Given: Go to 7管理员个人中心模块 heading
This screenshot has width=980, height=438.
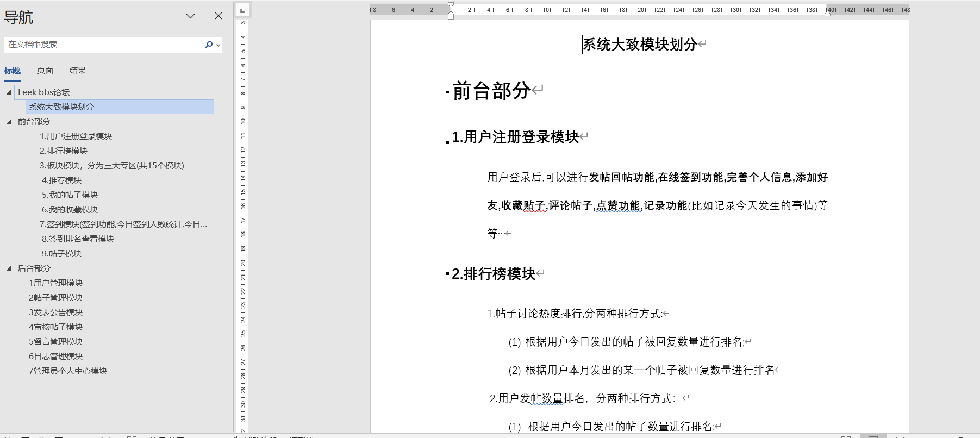Looking at the screenshot, I should coord(68,371).
